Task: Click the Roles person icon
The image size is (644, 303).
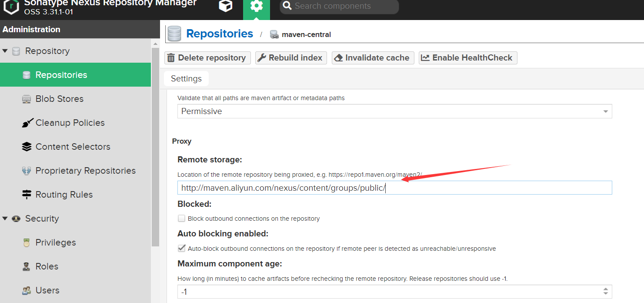Action: pos(27,267)
